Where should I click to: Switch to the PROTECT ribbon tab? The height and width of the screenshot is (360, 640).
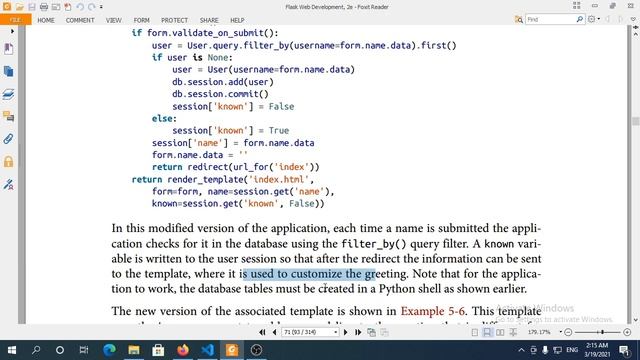tap(174, 20)
